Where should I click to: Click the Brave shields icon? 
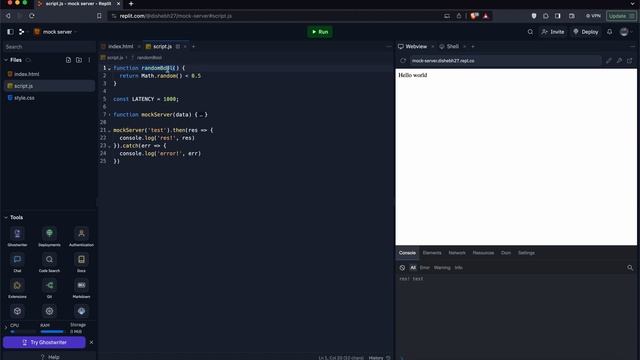(x=474, y=16)
